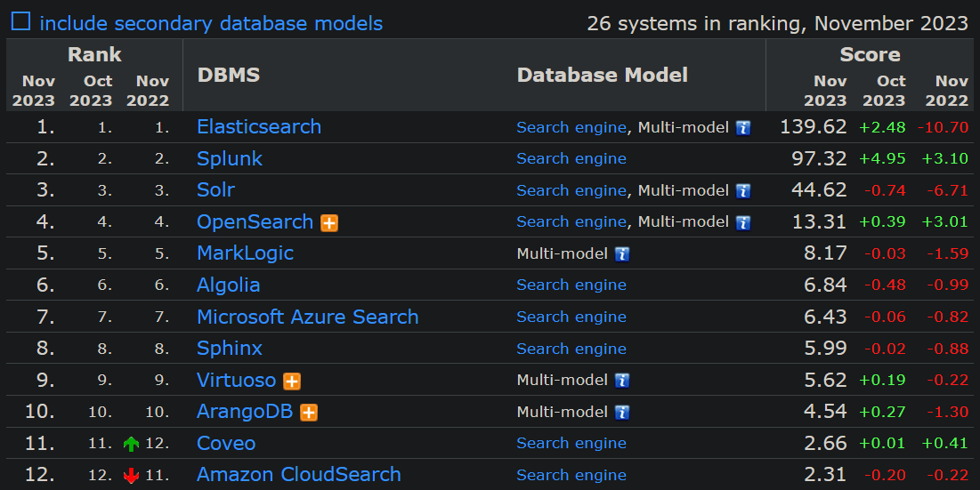This screenshot has width=980, height=490.
Task: Open the Splunk DBMS link
Action: pyautogui.click(x=230, y=159)
